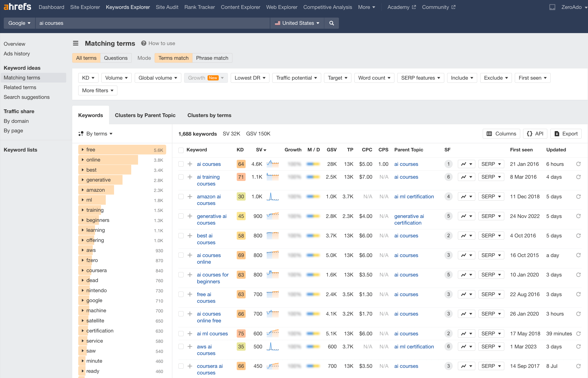Open the More navigation menu
The height and width of the screenshot is (378, 588).
point(367,7)
